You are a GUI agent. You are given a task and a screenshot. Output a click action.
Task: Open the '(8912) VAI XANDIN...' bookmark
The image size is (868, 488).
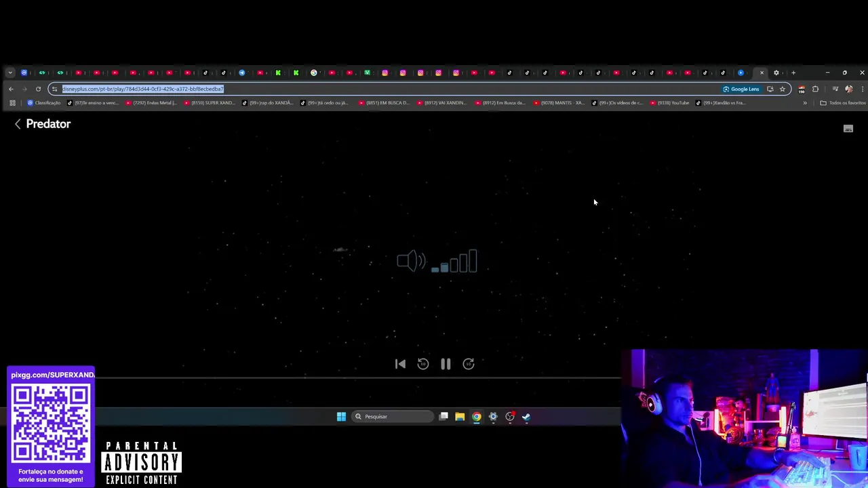point(441,103)
